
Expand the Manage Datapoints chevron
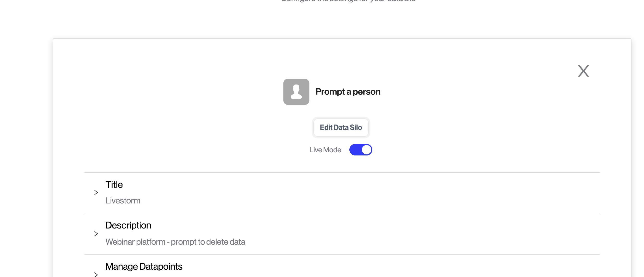pyautogui.click(x=96, y=274)
